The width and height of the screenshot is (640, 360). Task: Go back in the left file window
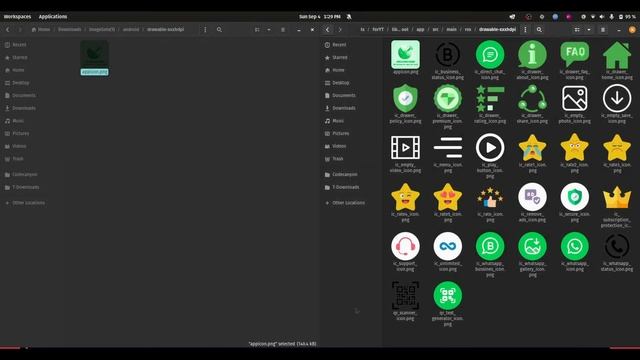coord(8,30)
